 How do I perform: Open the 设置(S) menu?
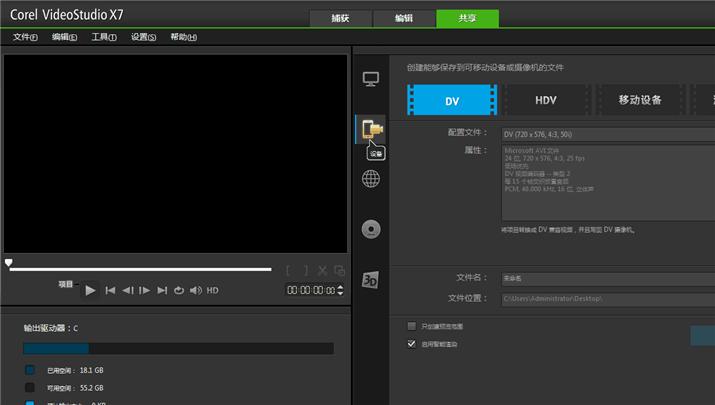(144, 37)
